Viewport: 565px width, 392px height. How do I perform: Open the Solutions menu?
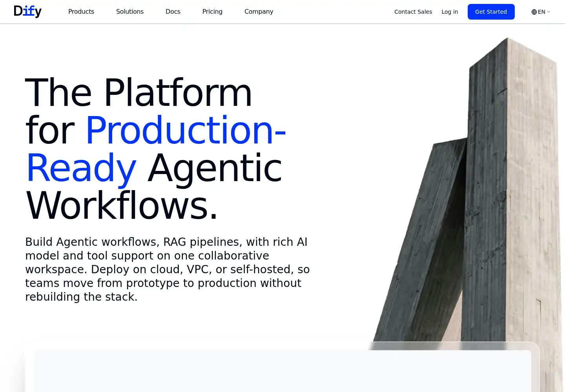pos(130,12)
